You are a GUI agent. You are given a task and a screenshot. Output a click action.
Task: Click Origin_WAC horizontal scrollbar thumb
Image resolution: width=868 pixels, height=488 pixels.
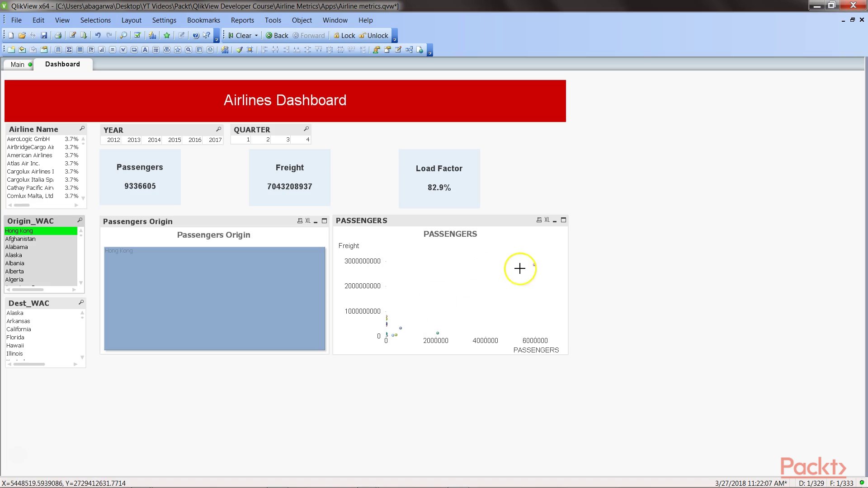pos(28,290)
